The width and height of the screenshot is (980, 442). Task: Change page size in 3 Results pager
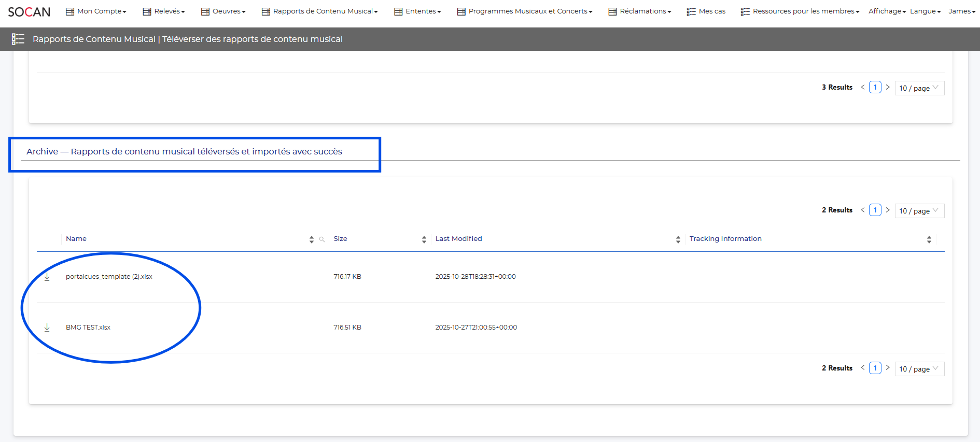(x=919, y=88)
